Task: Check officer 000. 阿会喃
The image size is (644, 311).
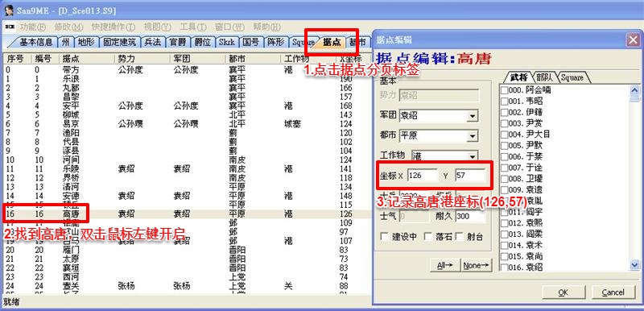Action: (x=504, y=90)
